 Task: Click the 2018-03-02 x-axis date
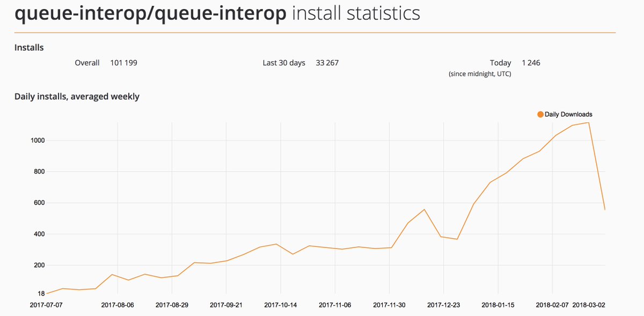589,305
